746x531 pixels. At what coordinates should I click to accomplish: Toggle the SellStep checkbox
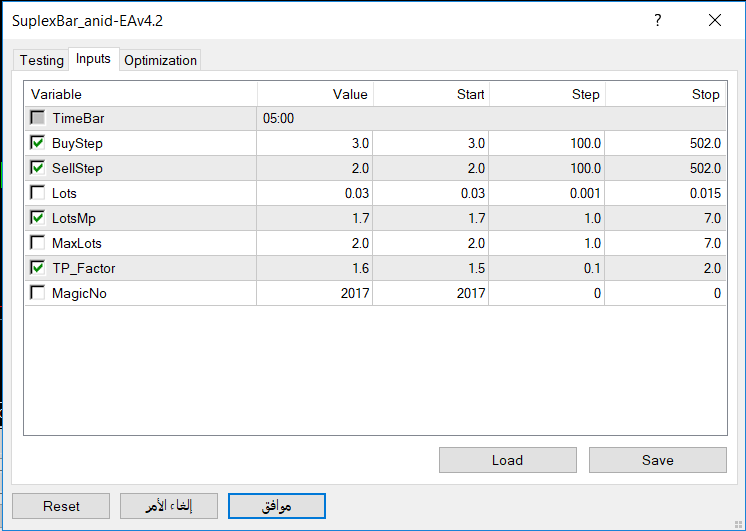click(x=38, y=168)
